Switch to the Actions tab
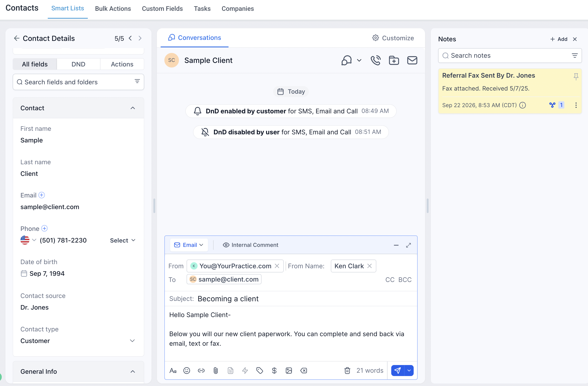 [122, 64]
